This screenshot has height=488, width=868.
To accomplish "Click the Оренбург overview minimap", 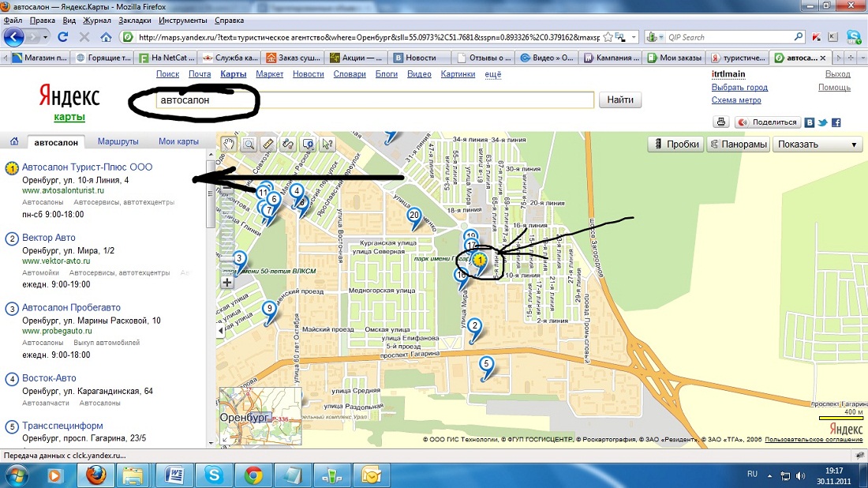I will (260, 416).
